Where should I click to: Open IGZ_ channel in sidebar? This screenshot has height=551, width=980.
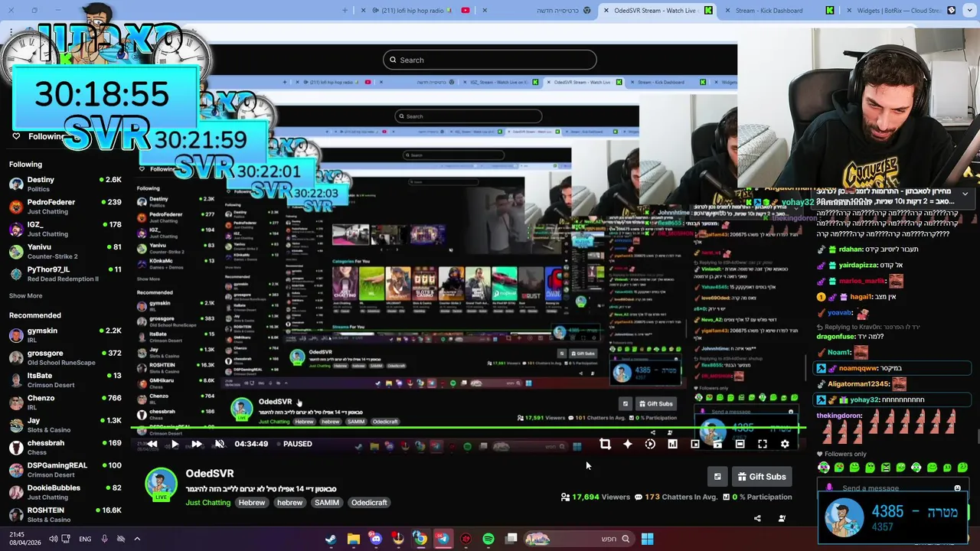[x=65, y=229]
